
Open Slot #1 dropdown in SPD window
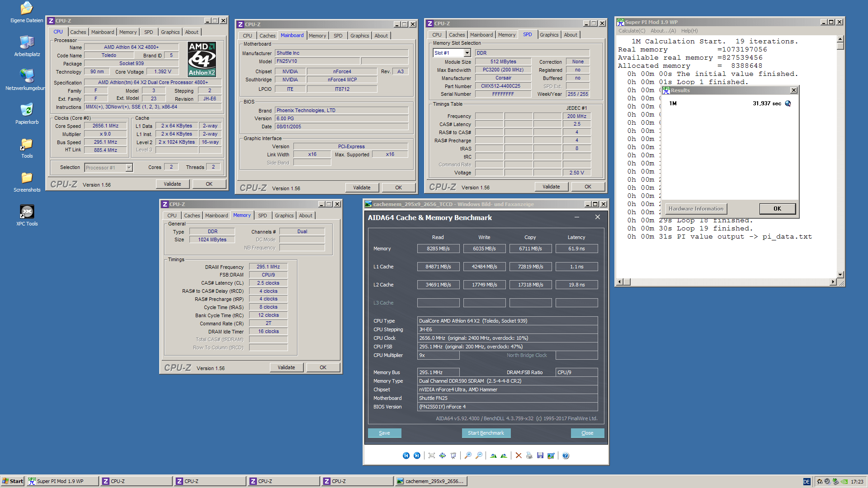(x=467, y=53)
